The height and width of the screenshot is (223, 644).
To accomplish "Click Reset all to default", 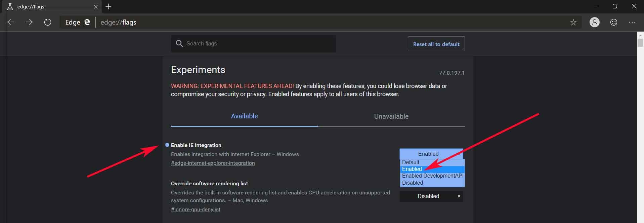I will (436, 44).
